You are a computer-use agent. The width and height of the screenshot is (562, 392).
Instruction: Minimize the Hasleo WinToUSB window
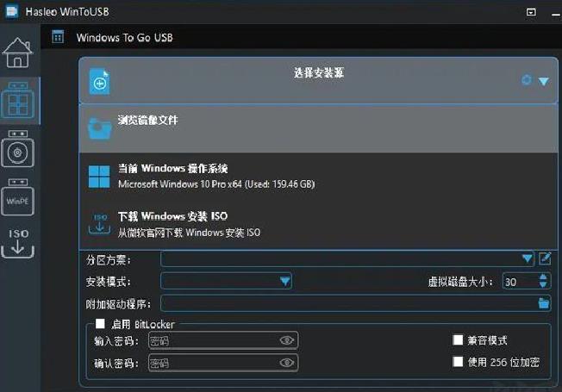click(x=556, y=14)
